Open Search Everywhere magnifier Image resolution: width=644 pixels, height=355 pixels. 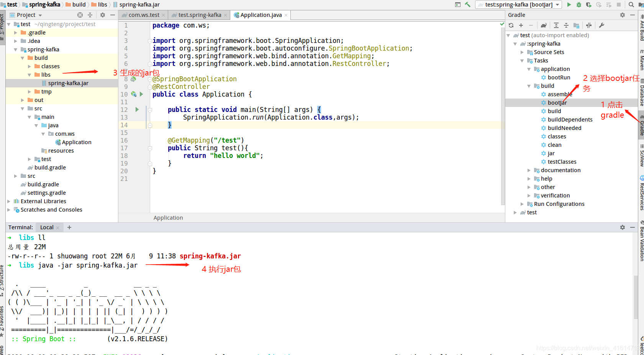[631, 5]
